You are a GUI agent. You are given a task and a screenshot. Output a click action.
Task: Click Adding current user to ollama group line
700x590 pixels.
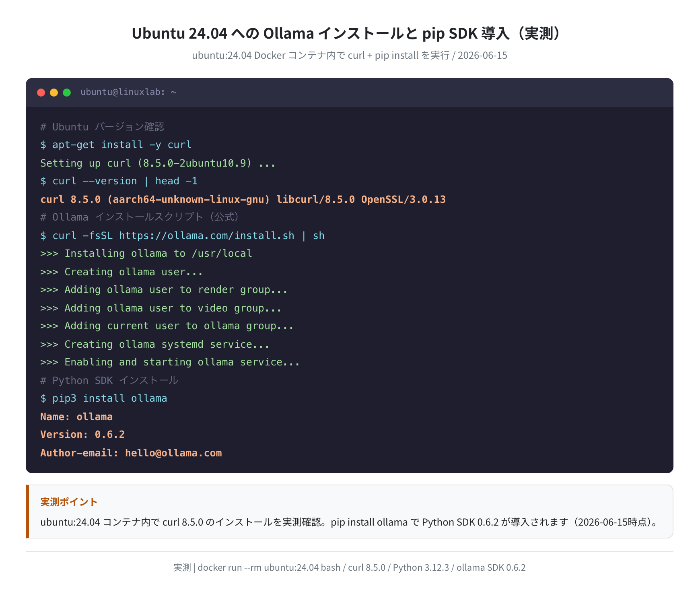click(167, 326)
